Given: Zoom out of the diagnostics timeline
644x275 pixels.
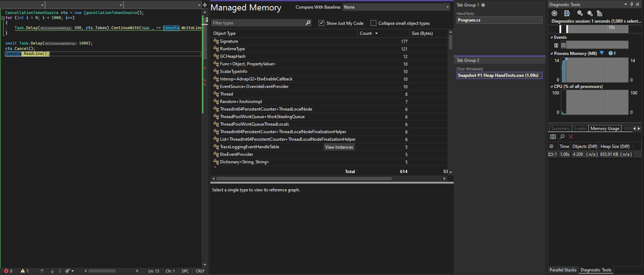Looking at the screenshot, I should click(x=590, y=13).
